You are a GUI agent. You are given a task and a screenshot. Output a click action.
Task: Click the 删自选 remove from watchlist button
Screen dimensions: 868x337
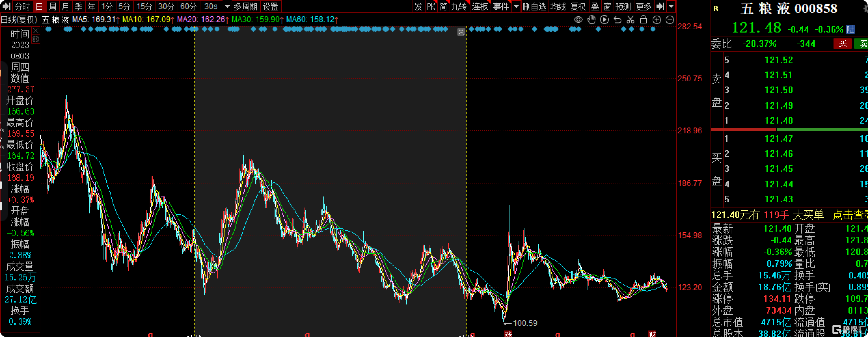(535, 7)
